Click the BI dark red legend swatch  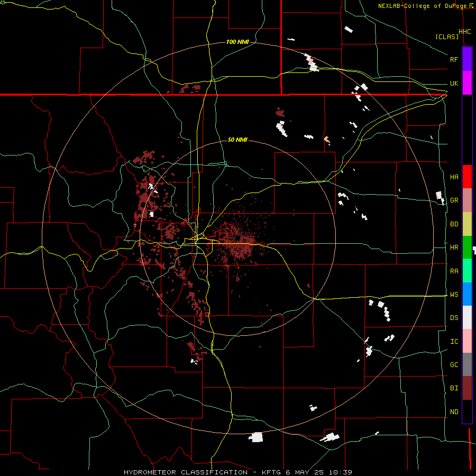467,388
